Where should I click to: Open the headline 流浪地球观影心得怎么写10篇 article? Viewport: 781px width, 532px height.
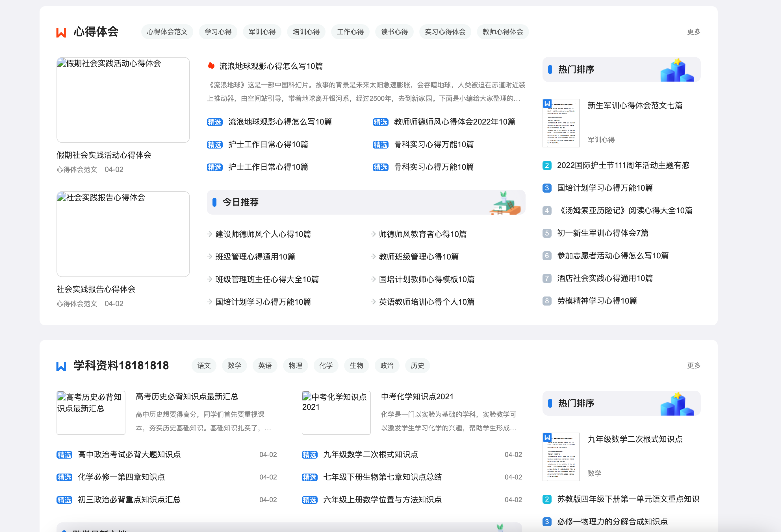click(x=271, y=66)
